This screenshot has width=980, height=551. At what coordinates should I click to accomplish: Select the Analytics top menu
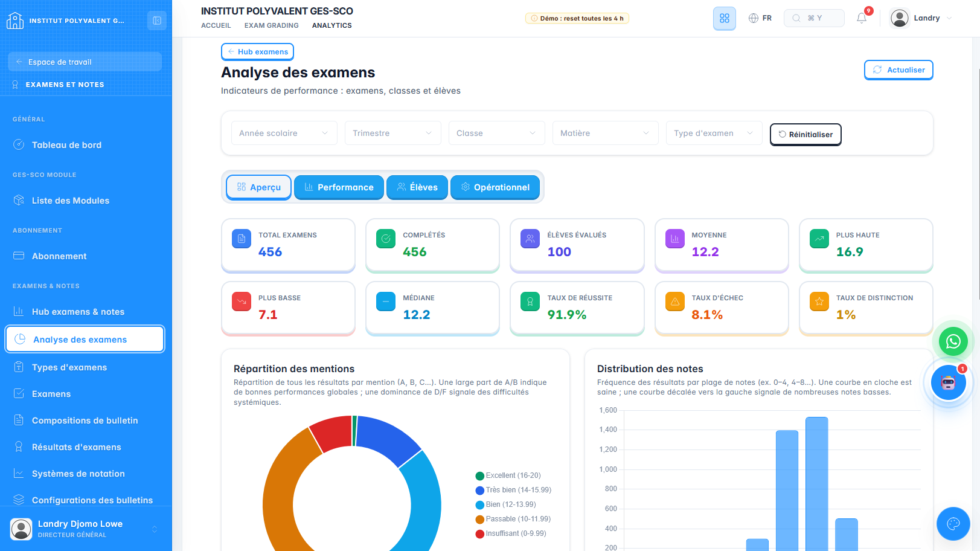pyautogui.click(x=331, y=25)
